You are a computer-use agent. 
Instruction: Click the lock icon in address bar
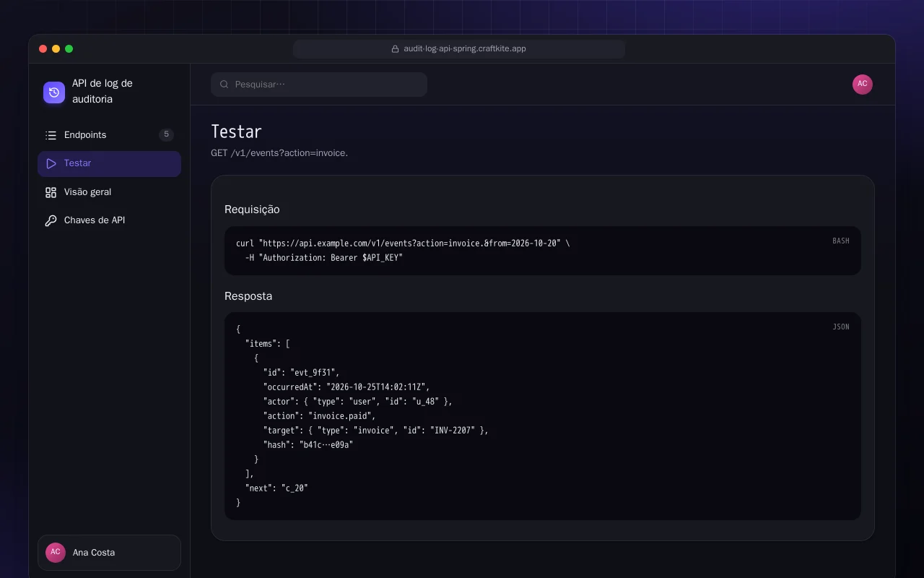[x=395, y=49]
